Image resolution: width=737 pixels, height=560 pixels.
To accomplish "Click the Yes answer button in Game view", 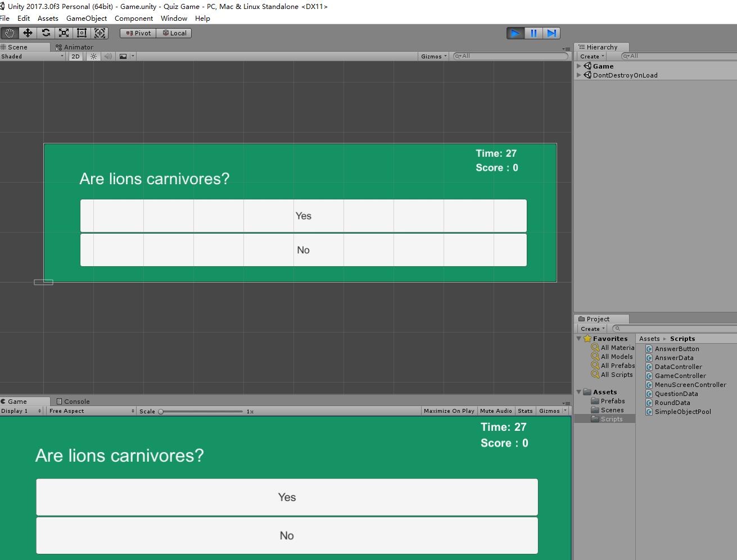I will point(287,497).
